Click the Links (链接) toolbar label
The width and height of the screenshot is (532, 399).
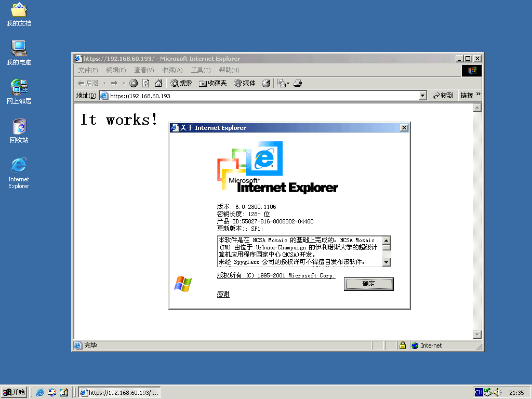click(467, 96)
